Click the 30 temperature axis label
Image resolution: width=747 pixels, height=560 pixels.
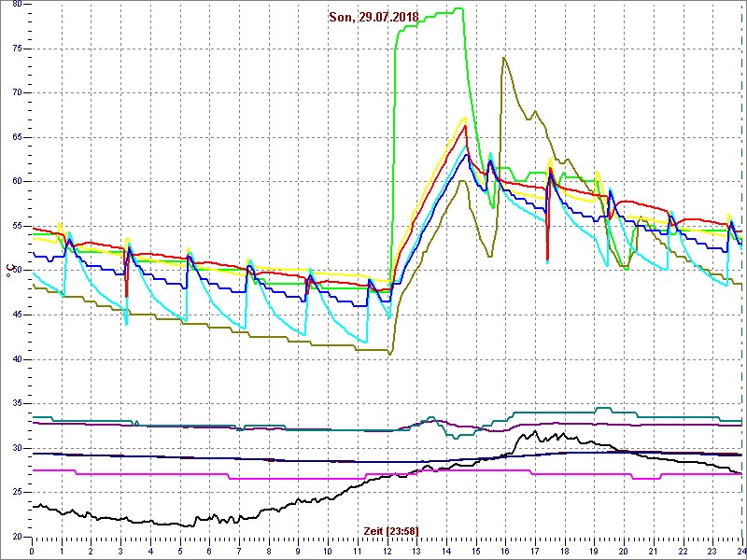pos(17,448)
